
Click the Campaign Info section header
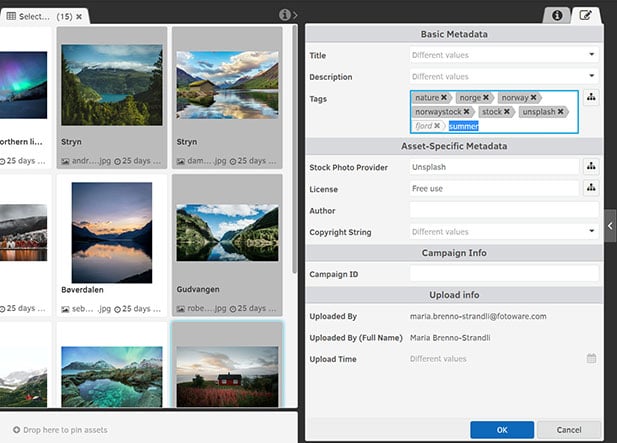pyautogui.click(x=454, y=253)
